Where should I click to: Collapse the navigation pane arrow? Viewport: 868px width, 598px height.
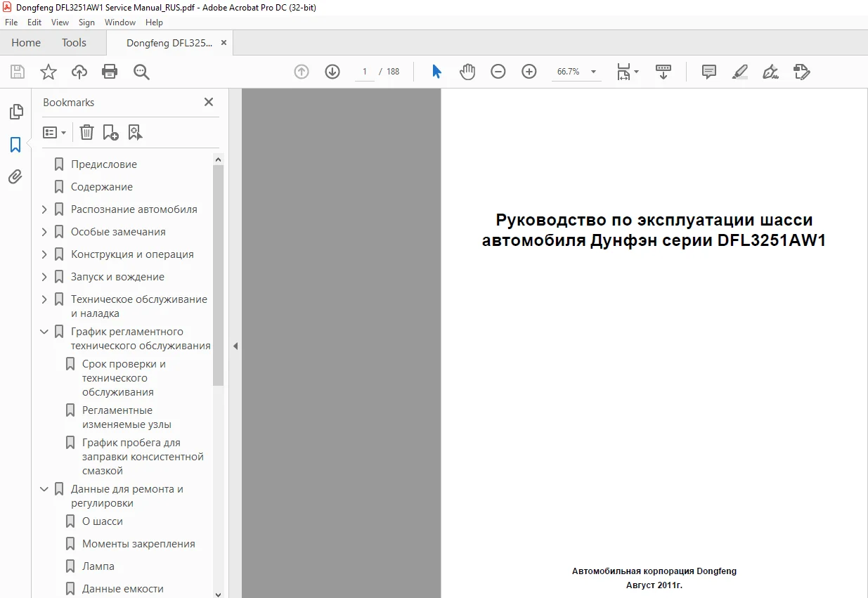[235, 346]
